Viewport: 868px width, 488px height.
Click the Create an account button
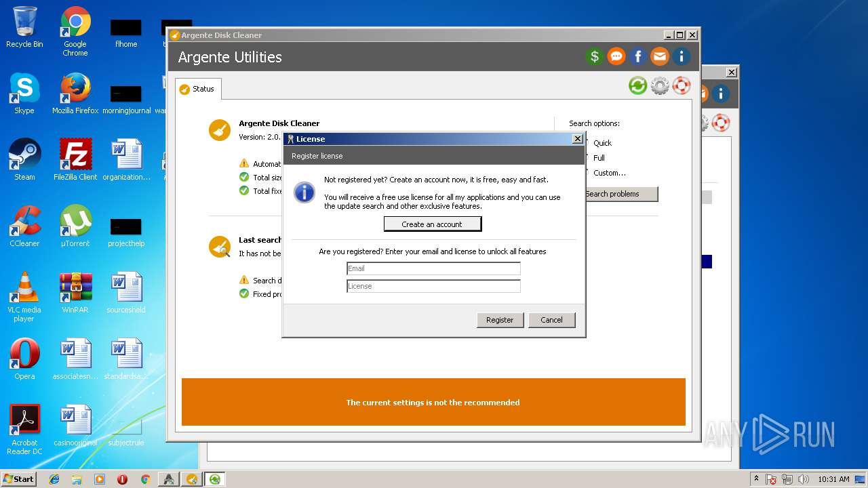432,224
